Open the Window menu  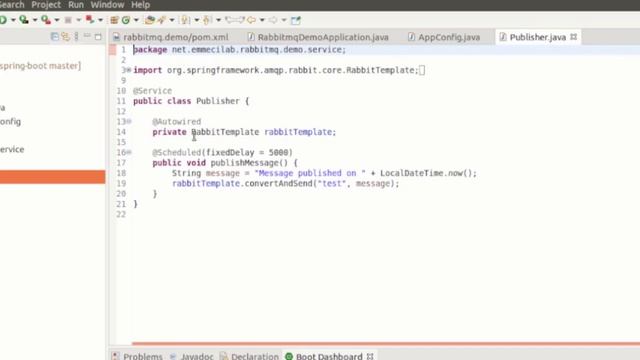(107, 4)
